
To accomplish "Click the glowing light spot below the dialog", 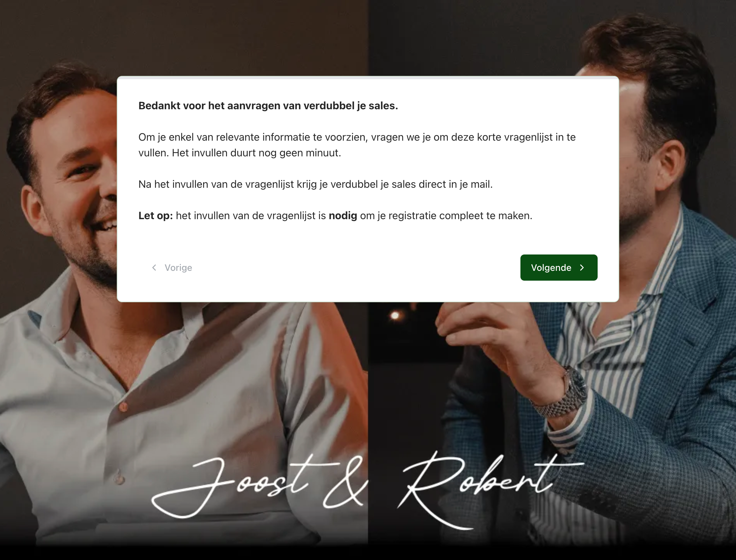I will click(x=395, y=315).
